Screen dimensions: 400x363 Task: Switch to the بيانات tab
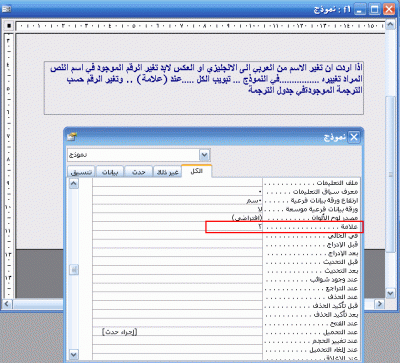tap(110, 172)
